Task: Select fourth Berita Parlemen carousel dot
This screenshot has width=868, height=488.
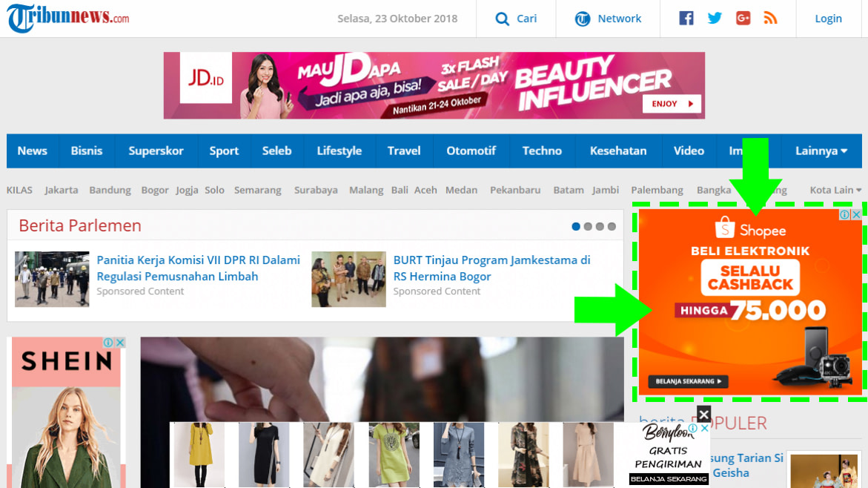Action: coord(612,226)
